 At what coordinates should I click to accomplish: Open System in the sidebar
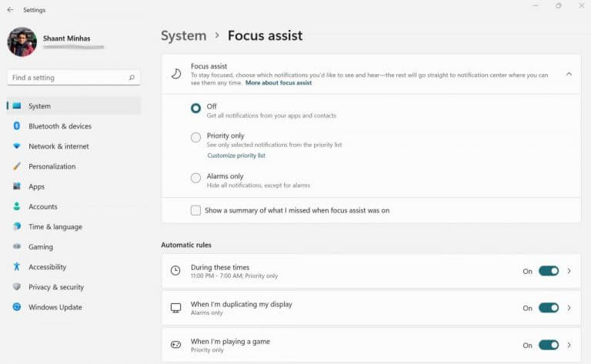74,106
